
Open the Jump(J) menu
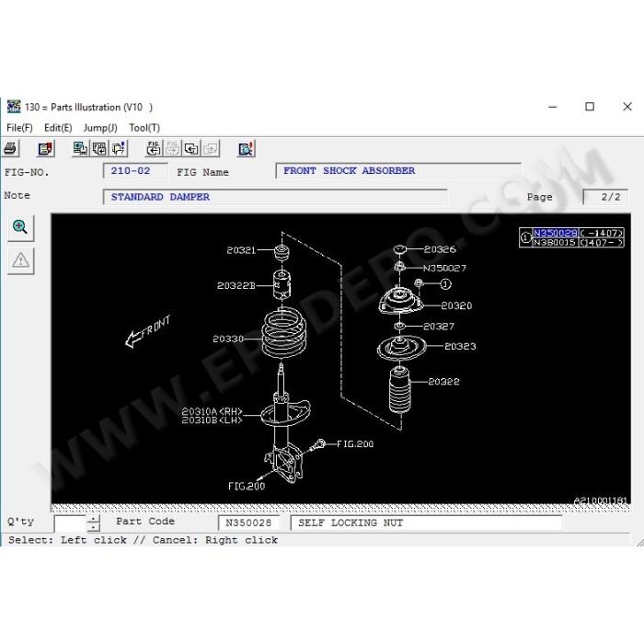[x=100, y=128]
